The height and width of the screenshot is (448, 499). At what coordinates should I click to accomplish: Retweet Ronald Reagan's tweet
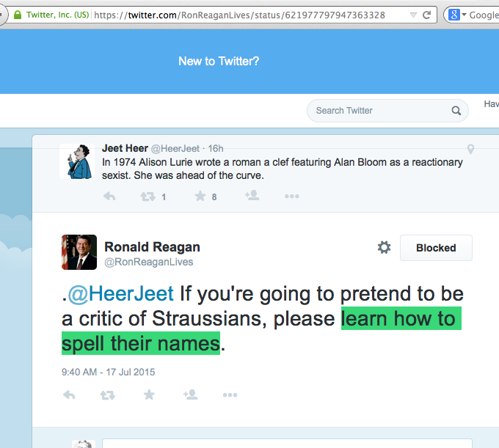(108, 395)
